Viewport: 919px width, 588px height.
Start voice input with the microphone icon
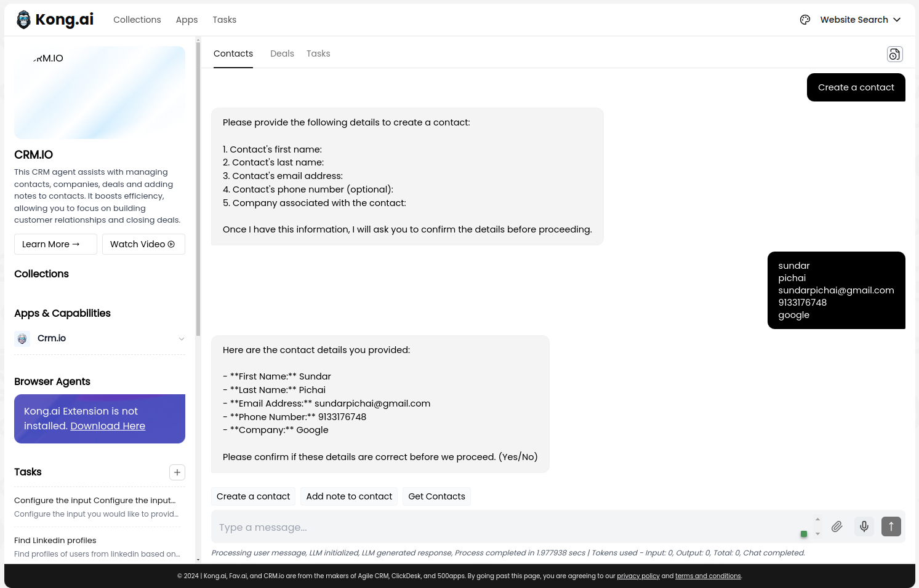864,526
